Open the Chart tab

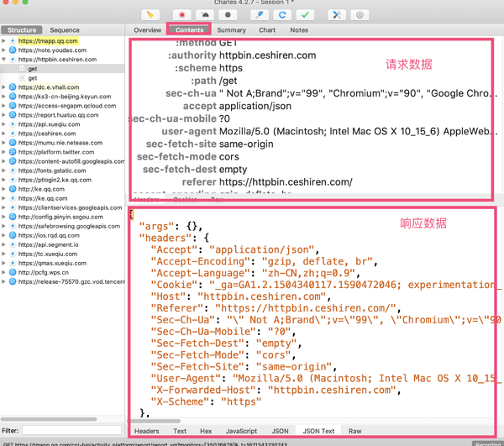[267, 30]
